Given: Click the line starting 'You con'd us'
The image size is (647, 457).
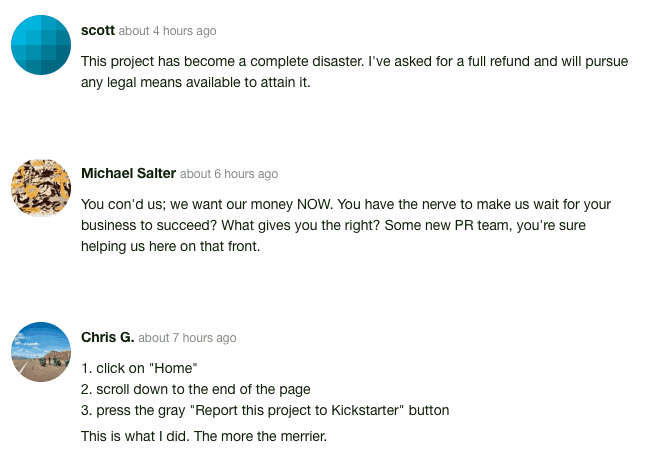Looking at the screenshot, I should [x=346, y=205].
